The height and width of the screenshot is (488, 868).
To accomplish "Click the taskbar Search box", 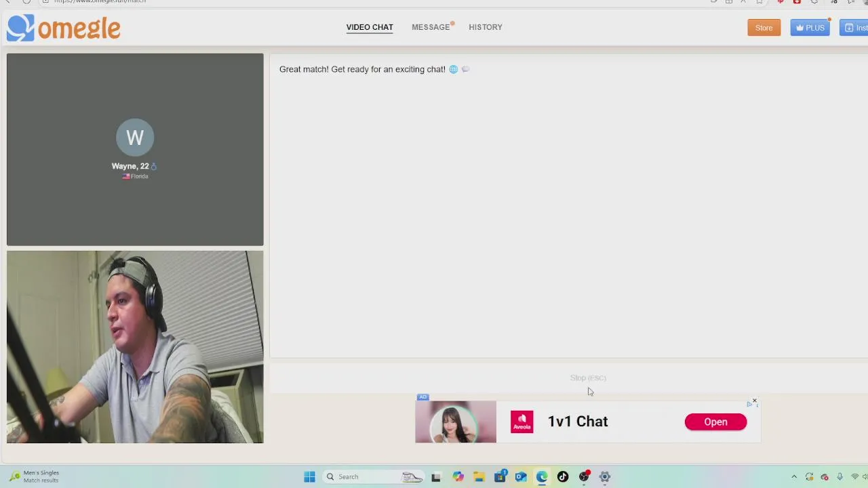I will click(x=373, y=476).
